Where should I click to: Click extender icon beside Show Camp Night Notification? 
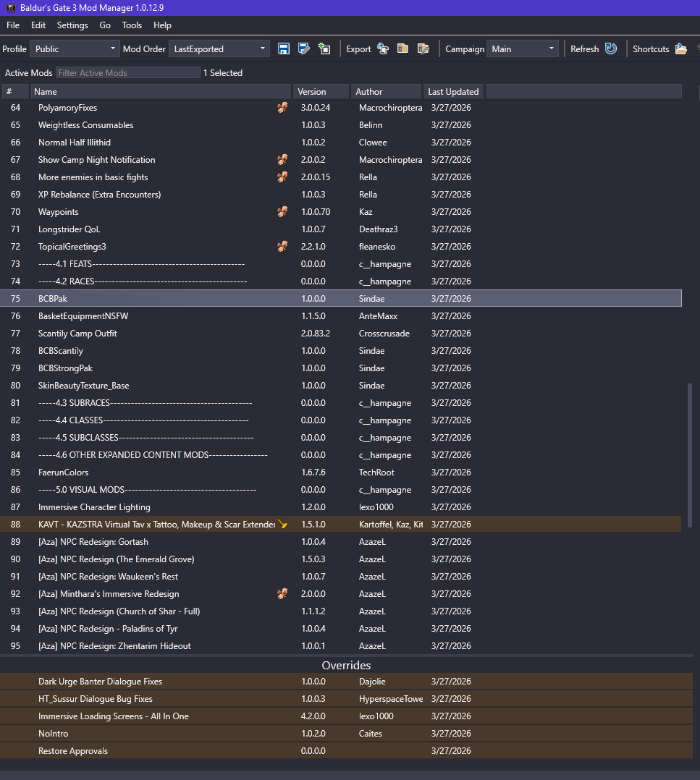282,160
